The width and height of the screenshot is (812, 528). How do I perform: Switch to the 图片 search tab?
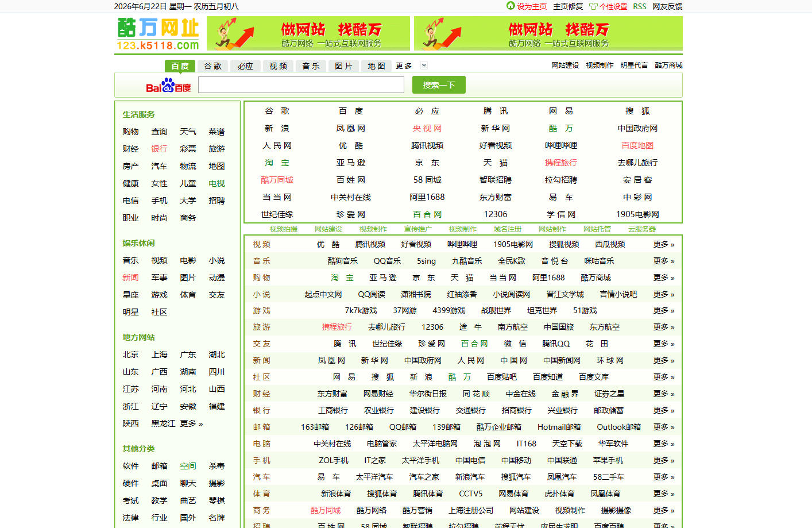[x=344, y=66]
